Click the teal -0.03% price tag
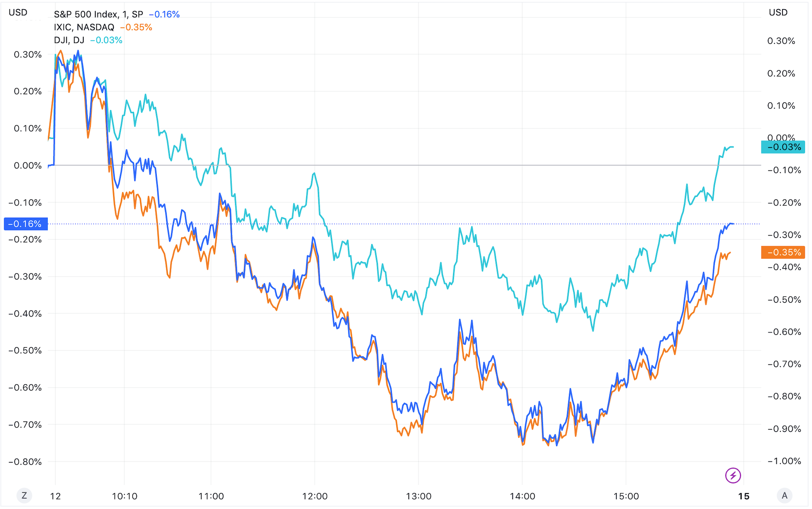The image size is (812, 509). click(x=783, y=147)
